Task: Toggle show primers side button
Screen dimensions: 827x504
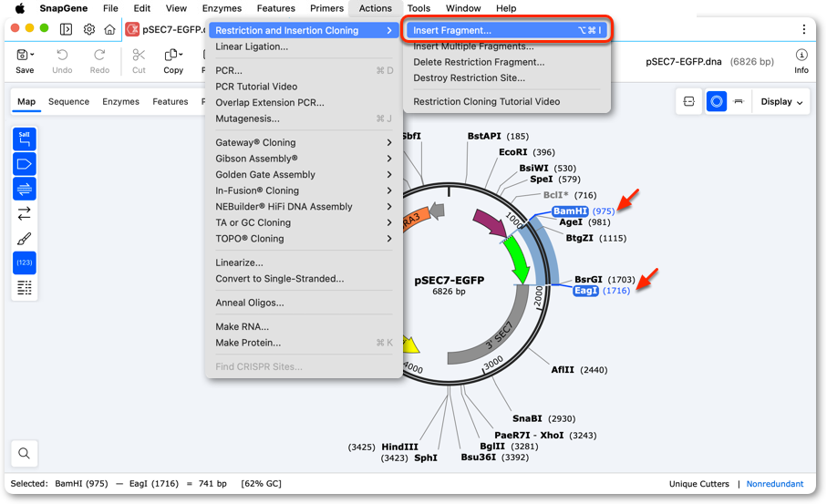Action: click(25, 189)
